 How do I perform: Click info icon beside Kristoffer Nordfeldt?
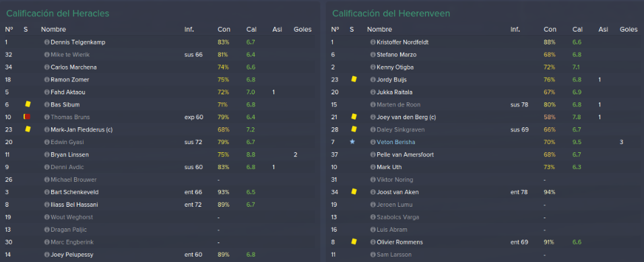point(373,42)
